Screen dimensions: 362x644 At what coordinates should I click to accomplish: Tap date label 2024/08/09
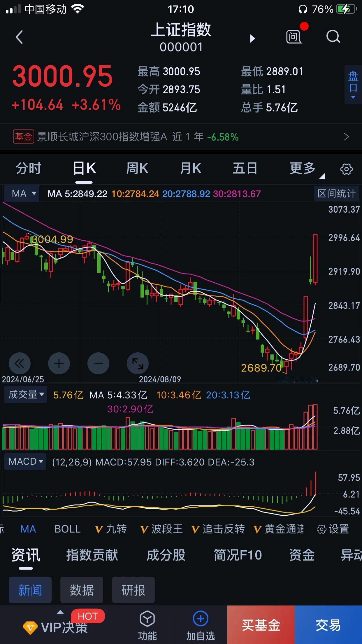pos(160,379)
